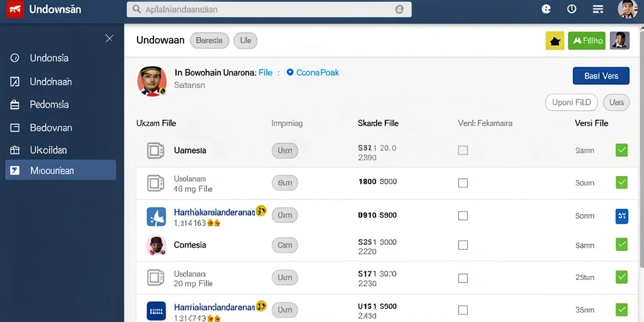This screenshot has width=644, height=322.
Task: Switch to the Ule tab
Action: pyautogui.click(x=246, y=41)
